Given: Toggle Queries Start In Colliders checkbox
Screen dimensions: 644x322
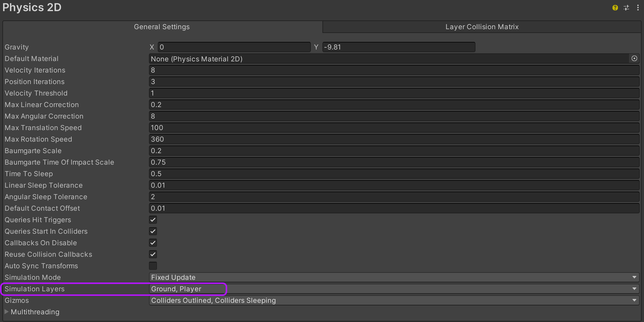Looking at the screenshot, I should 153,231.
